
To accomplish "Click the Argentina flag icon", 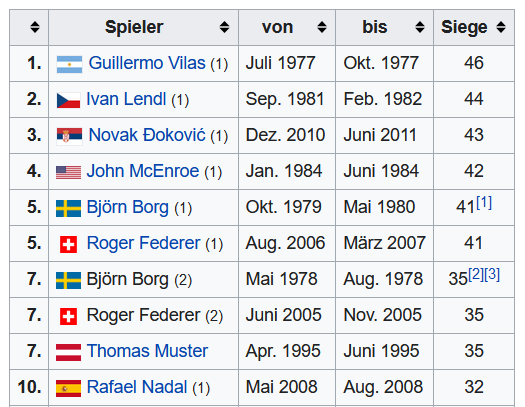I will pyautogui.click(x=69, y=65).
